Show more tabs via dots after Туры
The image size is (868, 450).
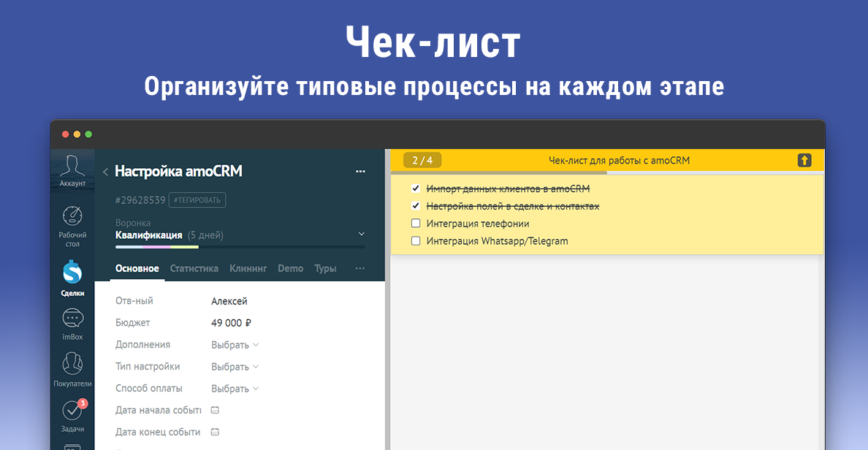(359, 268)
